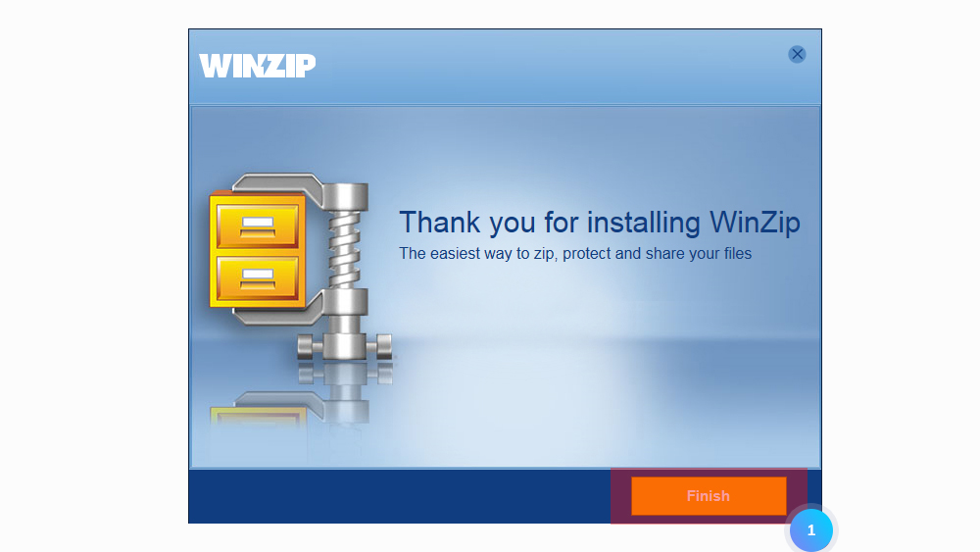Click the dark blue footer bar
The height and width of the screenshot is (552, 980).
coord(400,496)
